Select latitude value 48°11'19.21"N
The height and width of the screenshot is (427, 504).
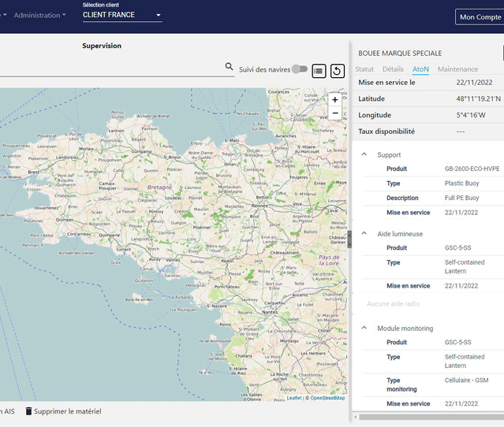click(478, 98)
